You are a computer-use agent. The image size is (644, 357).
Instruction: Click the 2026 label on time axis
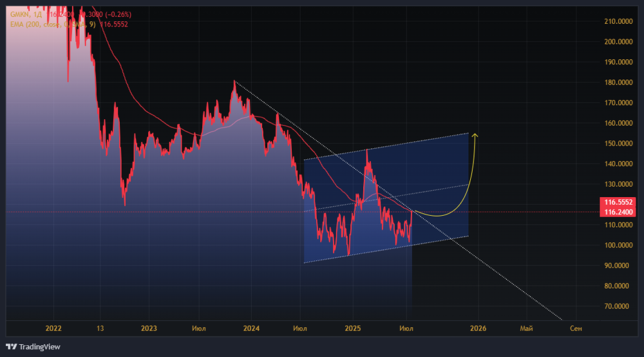pos(478,328)
